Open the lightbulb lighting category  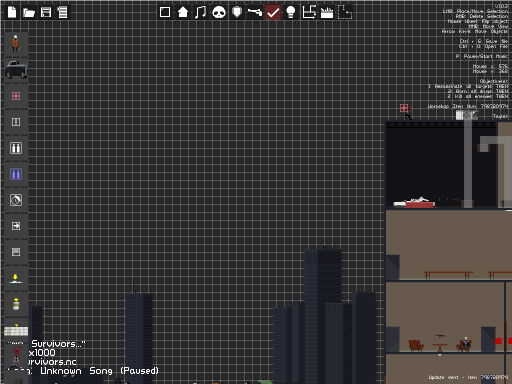291,12
